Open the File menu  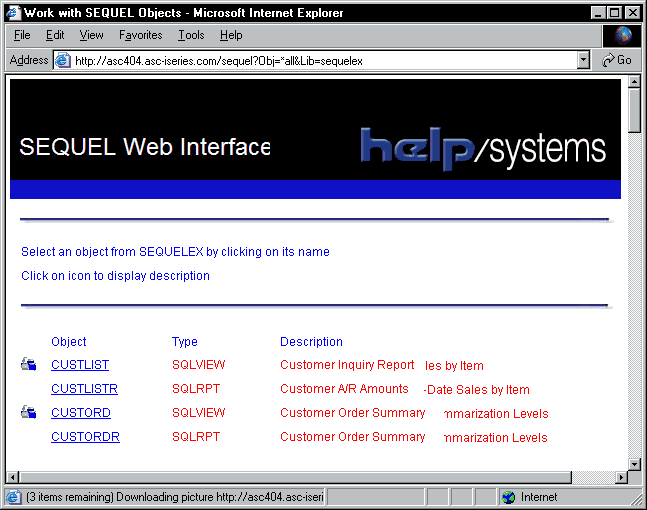point(22,35)
